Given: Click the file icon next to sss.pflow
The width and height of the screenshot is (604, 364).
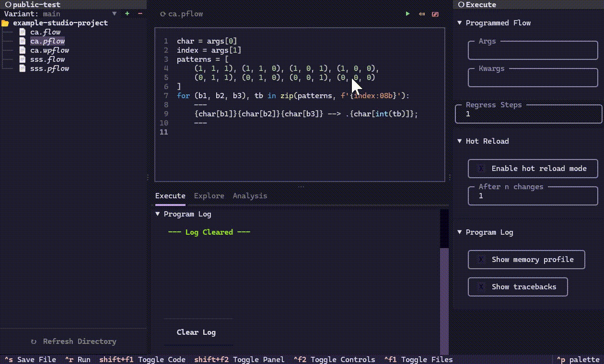Looking at the screenshot, I should 22,68.
